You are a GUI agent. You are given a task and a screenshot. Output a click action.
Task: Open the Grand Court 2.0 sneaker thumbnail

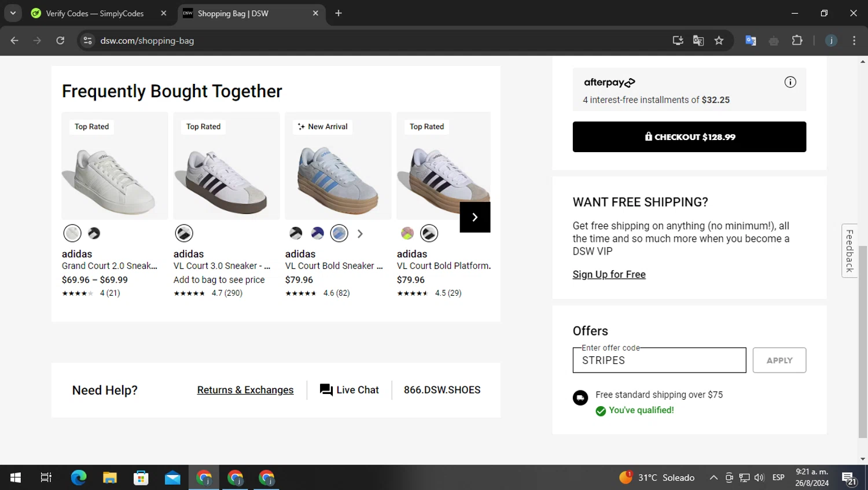pos(115,166)
